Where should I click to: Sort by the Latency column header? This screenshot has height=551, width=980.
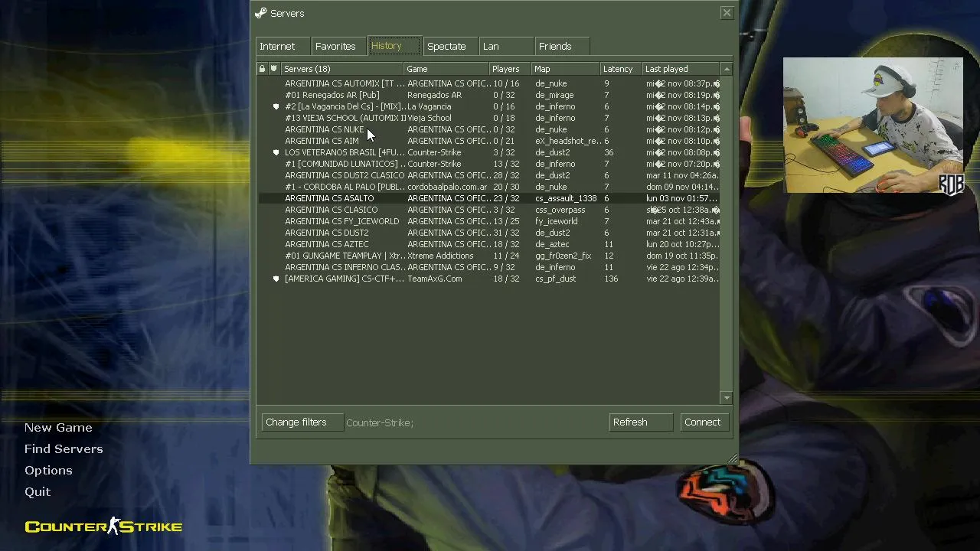click(621, 69)
